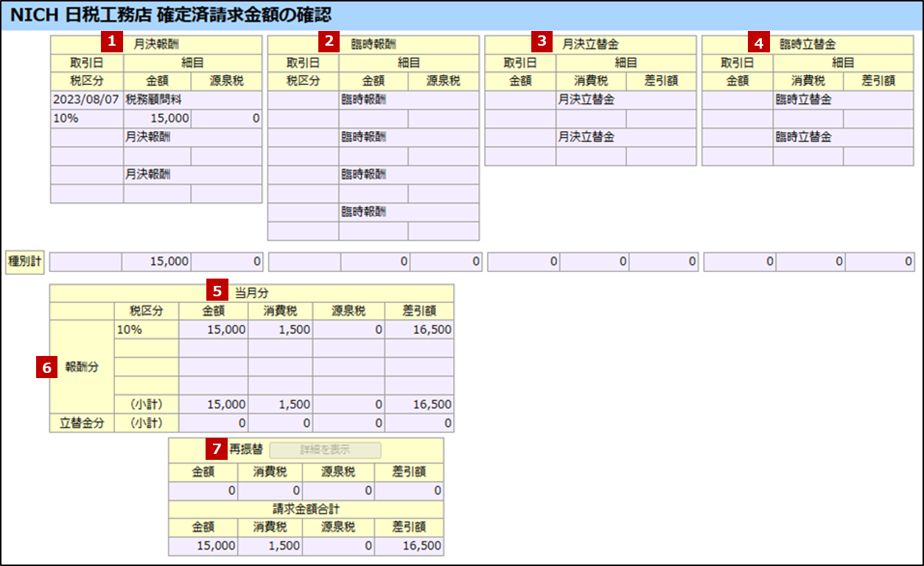Select red marker 3 next to 月決立替金
Viewport: 924px width, 566px height.
[x=542, y=41]
